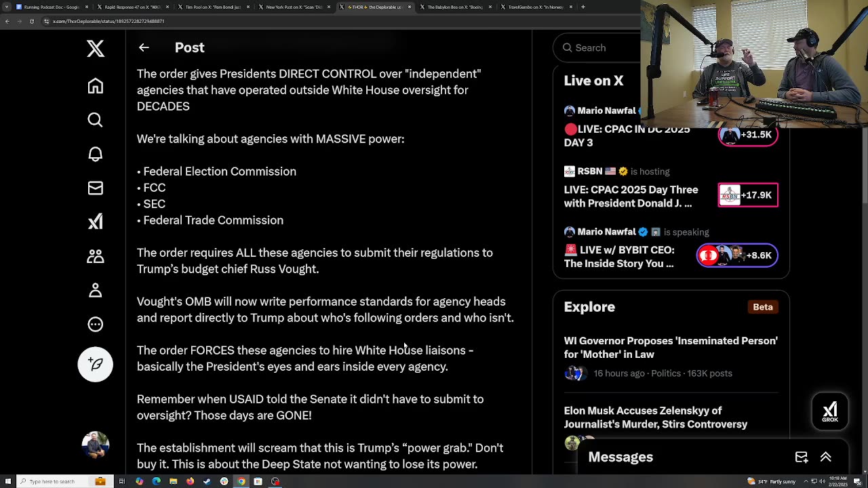
Task: Open Notifications bell icon
Action: coord(95,154)
